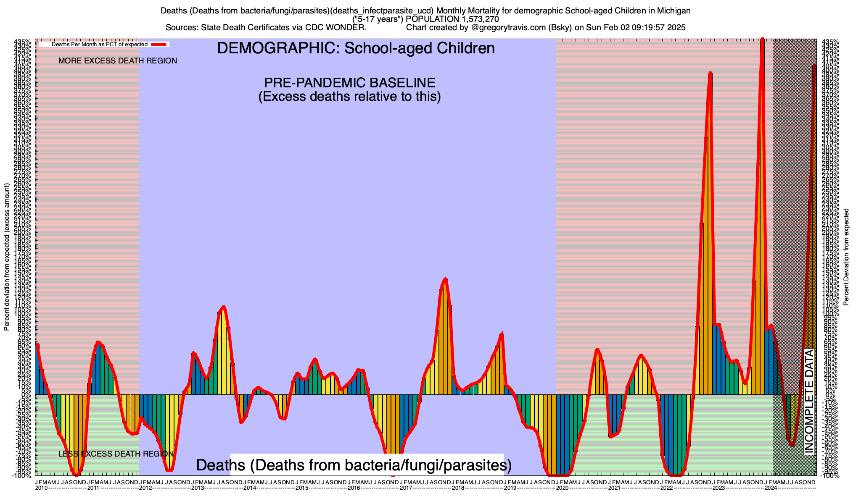The width and height of the screenshot is (861, 504).
Task: Click the bottom 'Deaths from bacteria/fungi/parasites' caption
Action: tap(354, 465)
